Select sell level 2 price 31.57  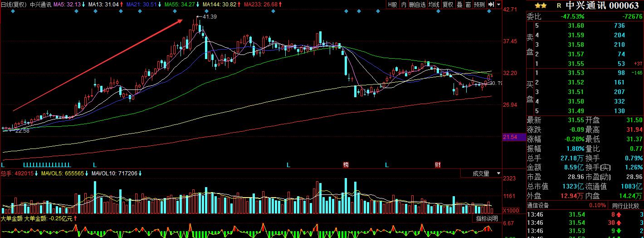(x=576, y=55)
